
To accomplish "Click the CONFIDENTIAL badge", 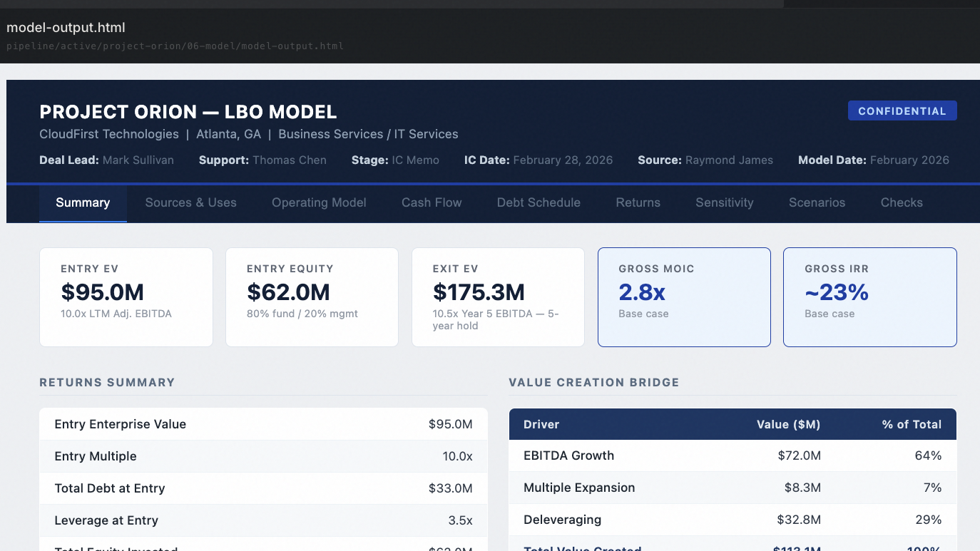I will (902, 110).
